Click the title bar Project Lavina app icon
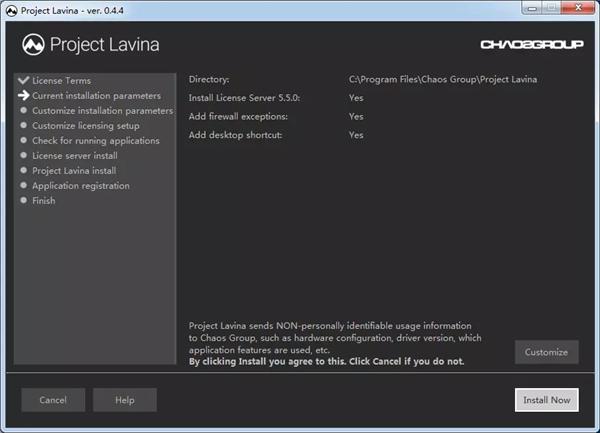 [x=11, y=11]
